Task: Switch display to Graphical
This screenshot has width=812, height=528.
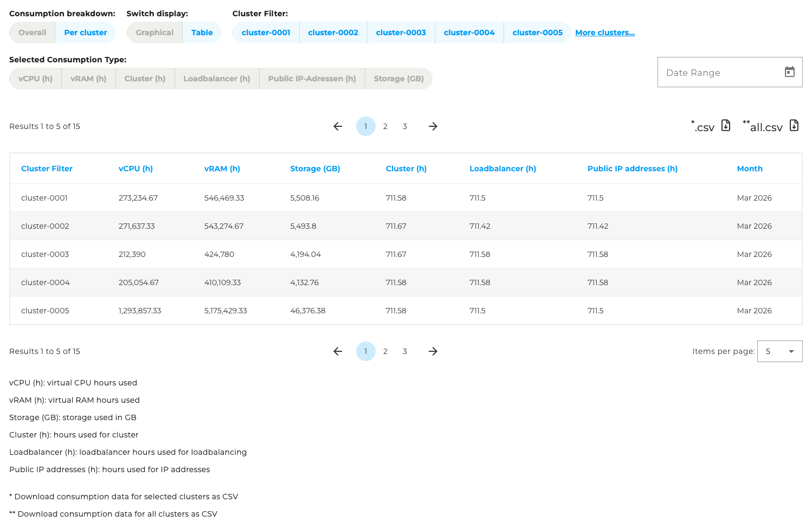Action: pos(154,33)
